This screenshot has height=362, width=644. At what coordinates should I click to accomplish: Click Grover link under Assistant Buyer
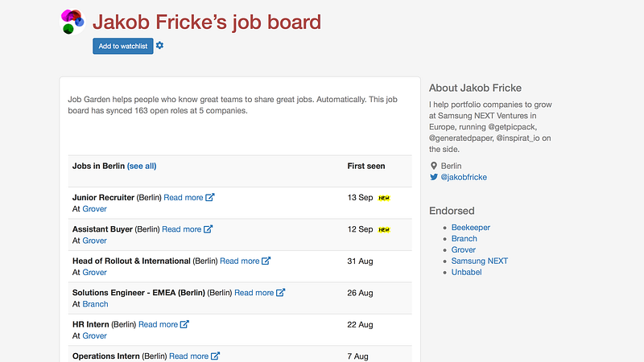pos(94,241)
